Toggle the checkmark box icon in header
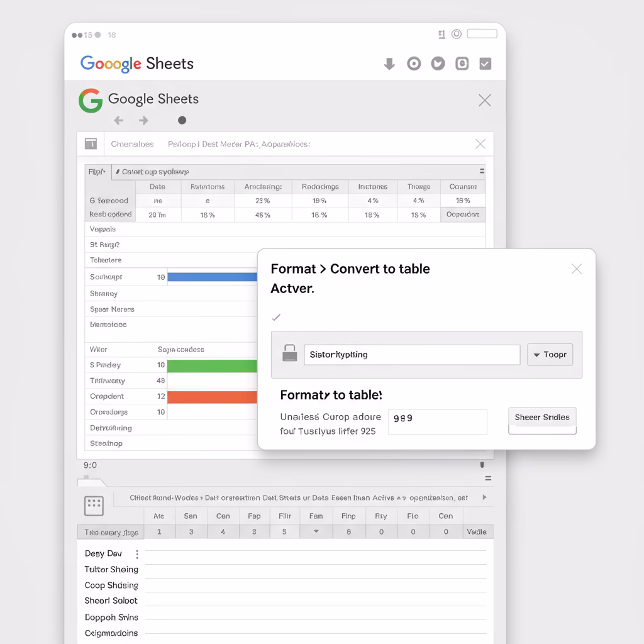The image size is (644, 644). pos(485,64)
